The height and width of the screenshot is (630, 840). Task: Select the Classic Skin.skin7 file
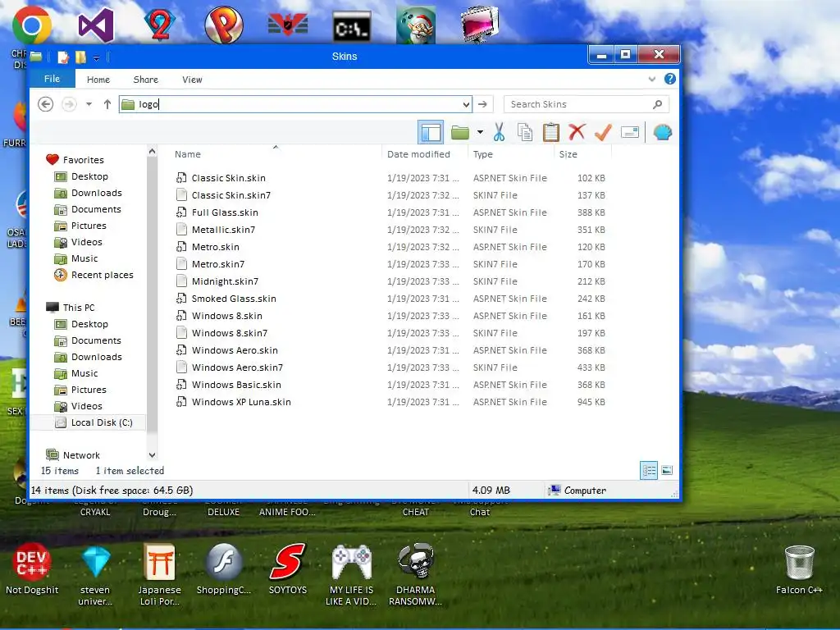click(x=231, y=195)
